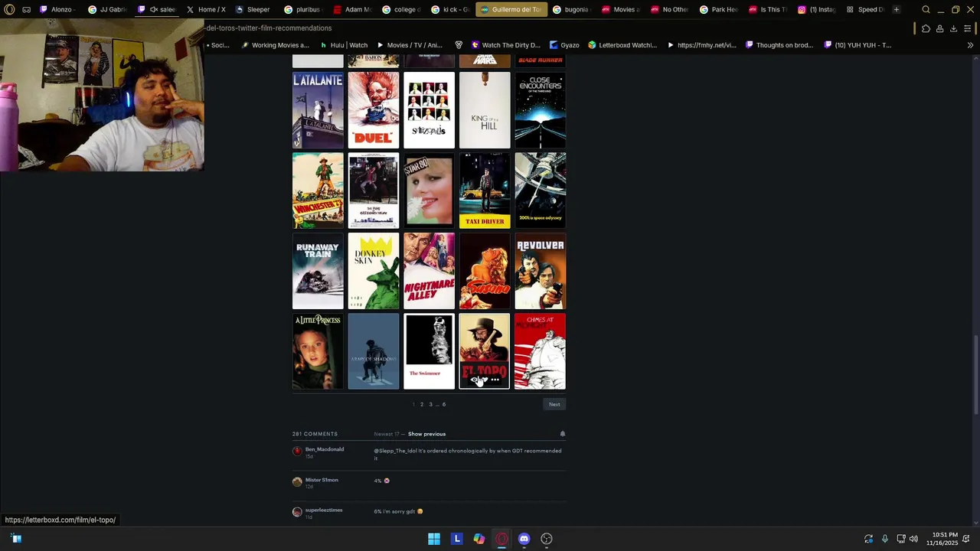Viewport: 980px width, 551px height.
Task: Open the Winchester '73 poster
Action: tap(318, 191)
